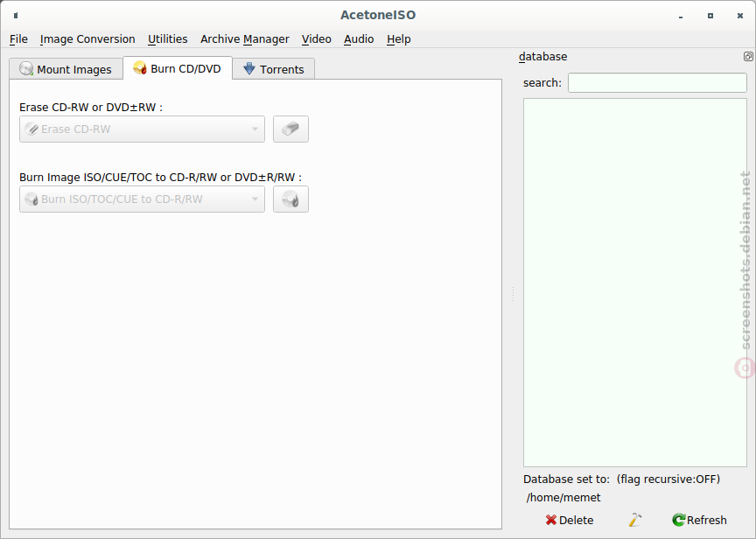Open the Help menu
This screenshot has width=756, height=539.
[399, 39]
